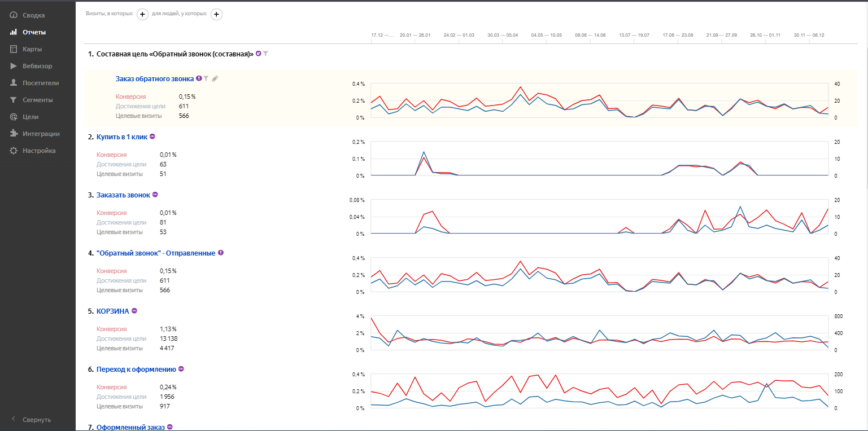Click the purple badge beside «Заказать звонок»
Screen dimensions: 868x431
(x=155, y=195)
